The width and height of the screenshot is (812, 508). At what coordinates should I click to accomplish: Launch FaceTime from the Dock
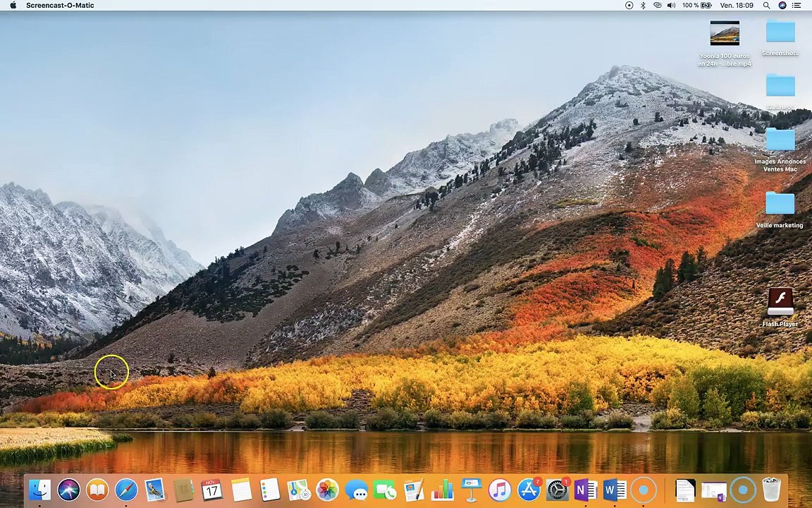pos(385,490)
